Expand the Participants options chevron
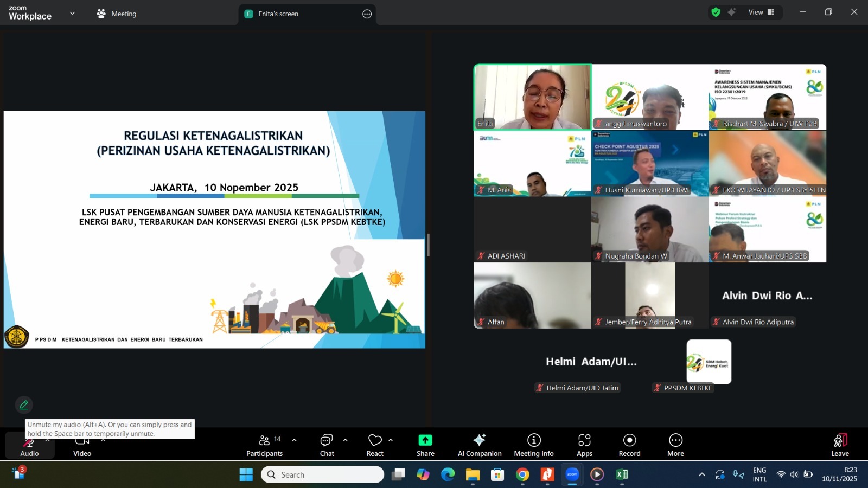868x488 pixels. point(294,440)
